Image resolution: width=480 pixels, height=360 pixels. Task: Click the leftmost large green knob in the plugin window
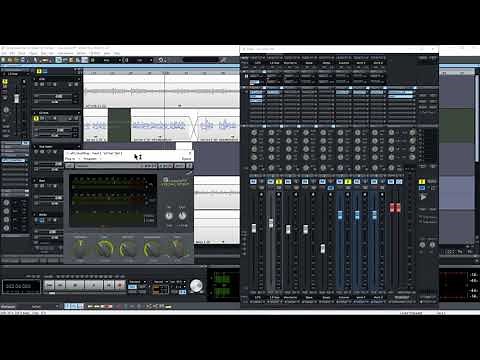coord(80,249)
